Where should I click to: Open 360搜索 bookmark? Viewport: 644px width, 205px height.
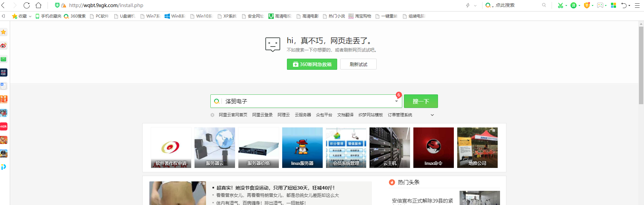coord(75,16)
